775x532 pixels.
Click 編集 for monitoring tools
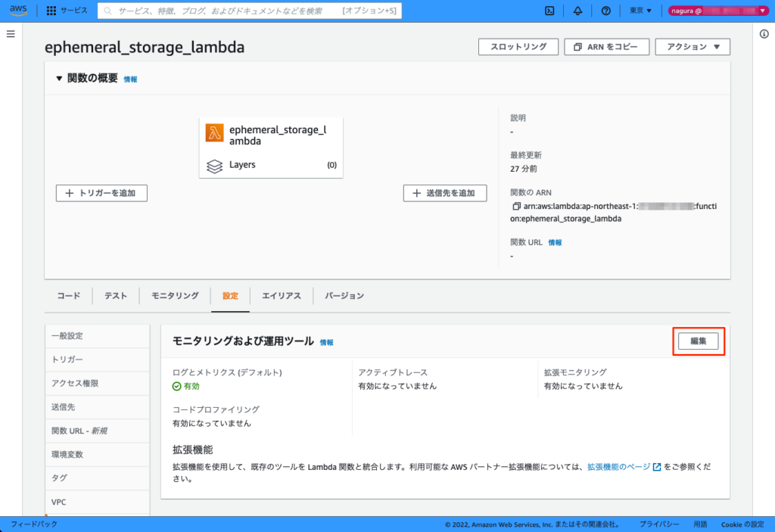(x=699, y=341)
